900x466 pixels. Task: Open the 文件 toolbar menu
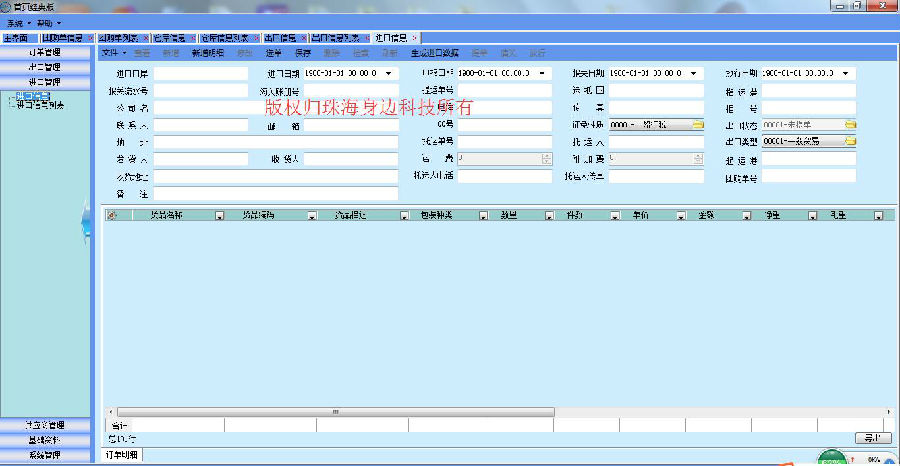(114, 53)
